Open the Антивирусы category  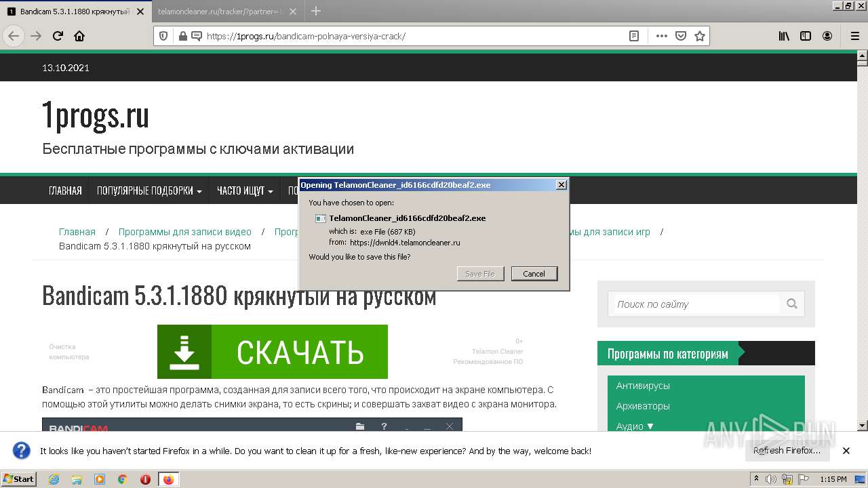[x=643, y=386]
